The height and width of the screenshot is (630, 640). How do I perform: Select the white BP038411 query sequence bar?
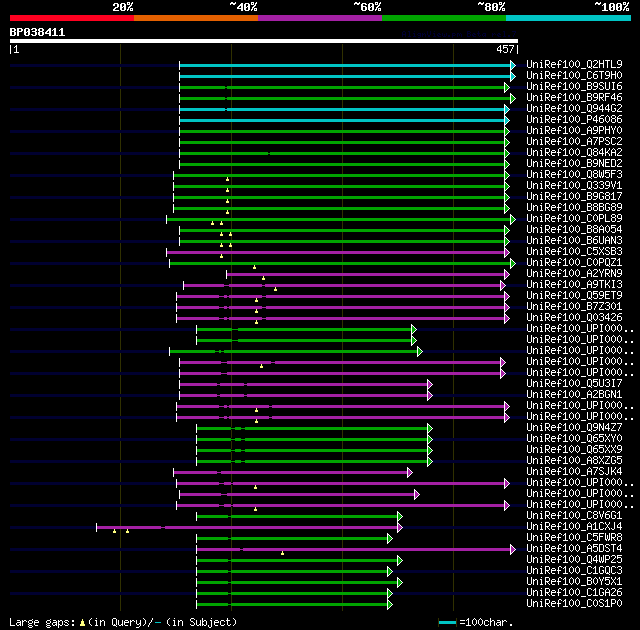pos(264,41)
